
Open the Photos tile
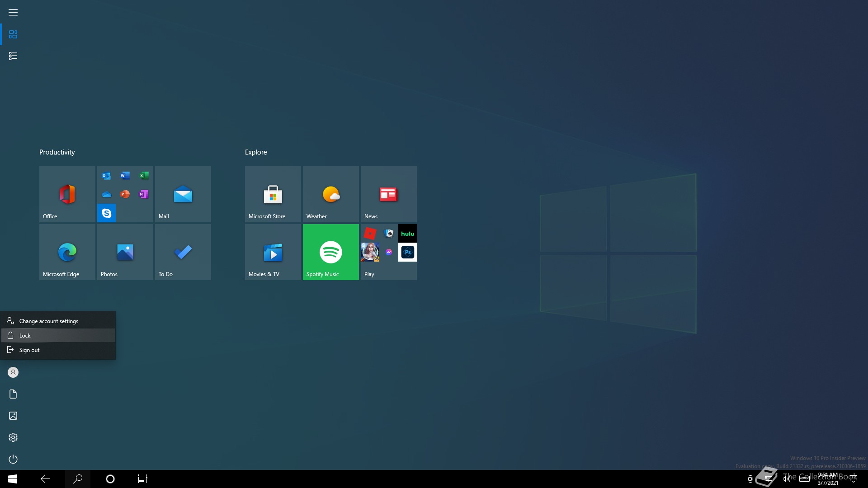[125, 252]
